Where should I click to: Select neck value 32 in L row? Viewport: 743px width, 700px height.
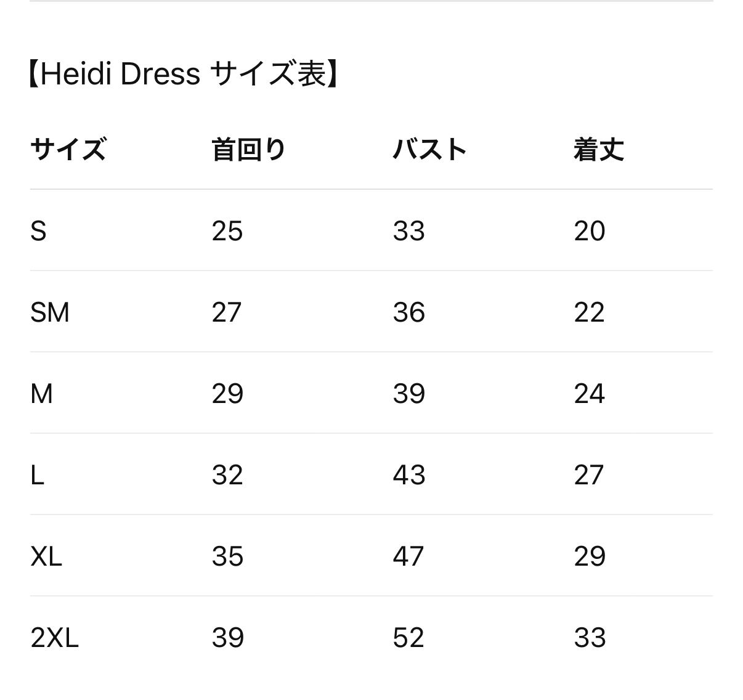227,475
